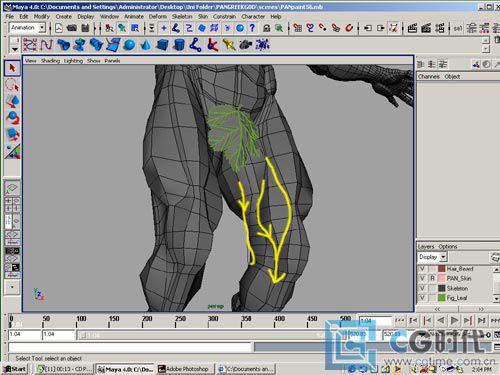Create a polygon cube from shelf
500x375 pixels.
point(163,45)
